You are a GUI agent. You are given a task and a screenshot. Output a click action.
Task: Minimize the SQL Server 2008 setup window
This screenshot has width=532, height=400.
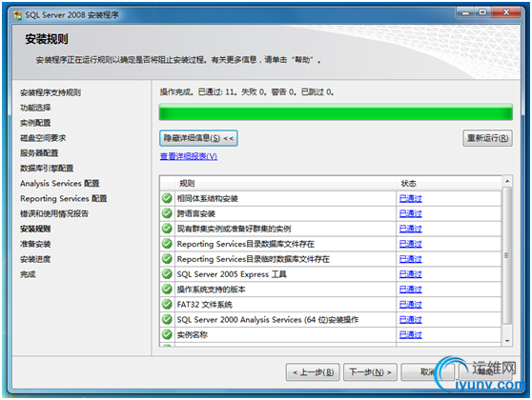(x=465, y=12)
